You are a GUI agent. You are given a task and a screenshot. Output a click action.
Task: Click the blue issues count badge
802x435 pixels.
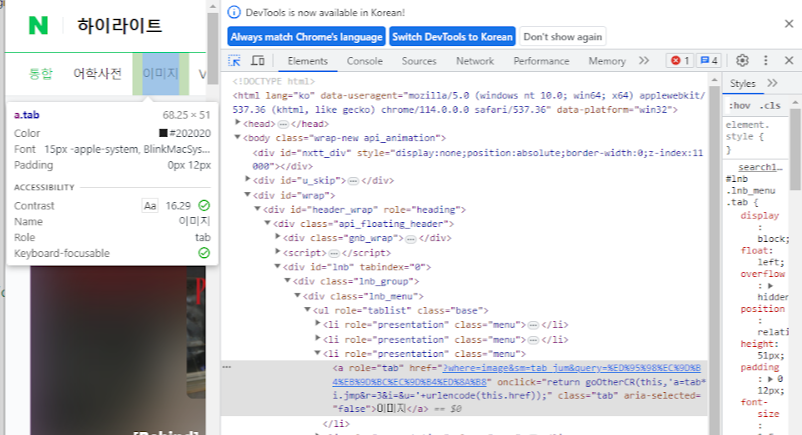(709, 60)
